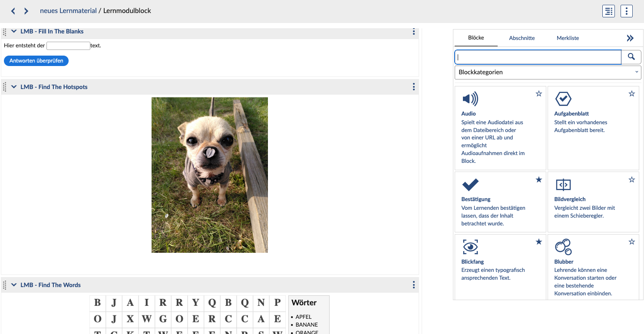
Task: Click the Antworten überprüfen button
Action: [36, 61]
